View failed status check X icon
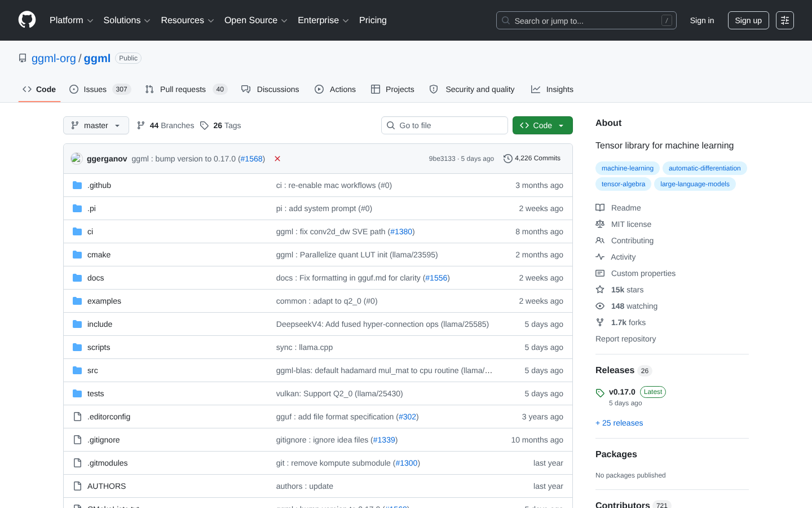812x508 pixels. (277, 159)
